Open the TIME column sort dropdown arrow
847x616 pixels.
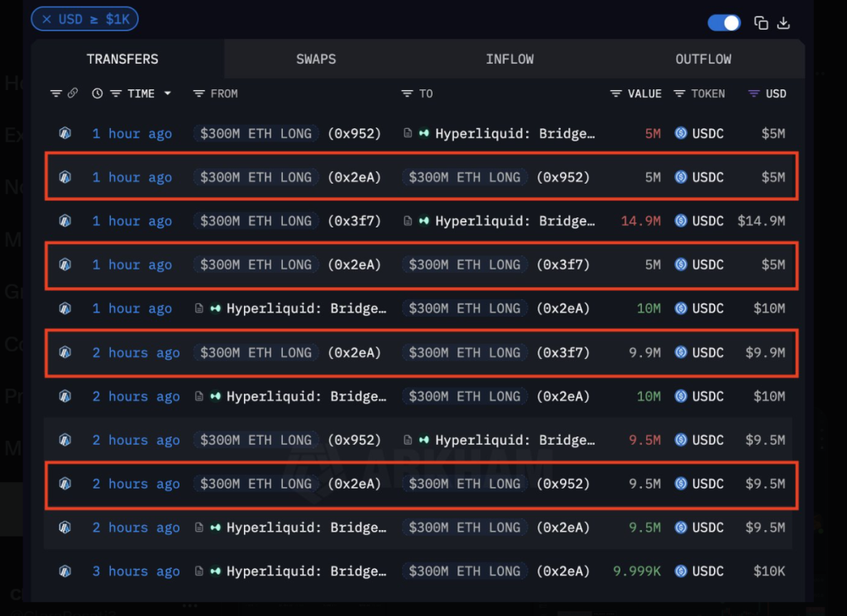[168, 93]
